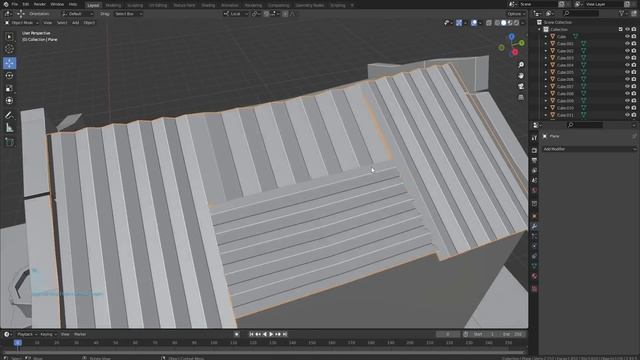Hide Cube.005 in viewport via eye
Screen dimensions: 640x360
[x=627, y=72]
